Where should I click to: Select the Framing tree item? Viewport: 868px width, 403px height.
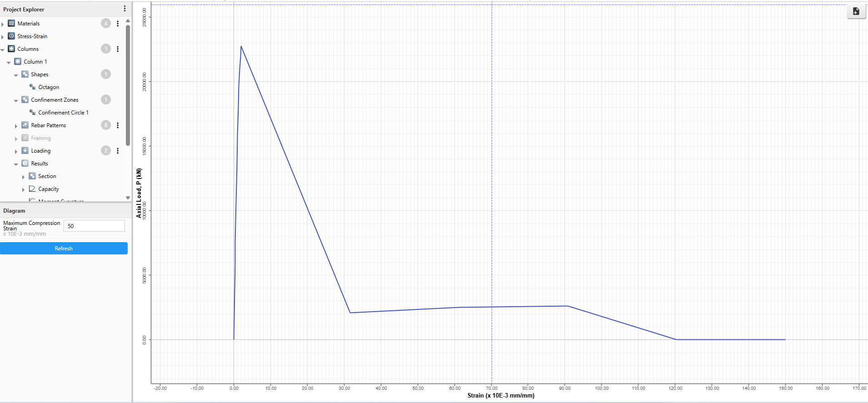[x=40, y=138]
